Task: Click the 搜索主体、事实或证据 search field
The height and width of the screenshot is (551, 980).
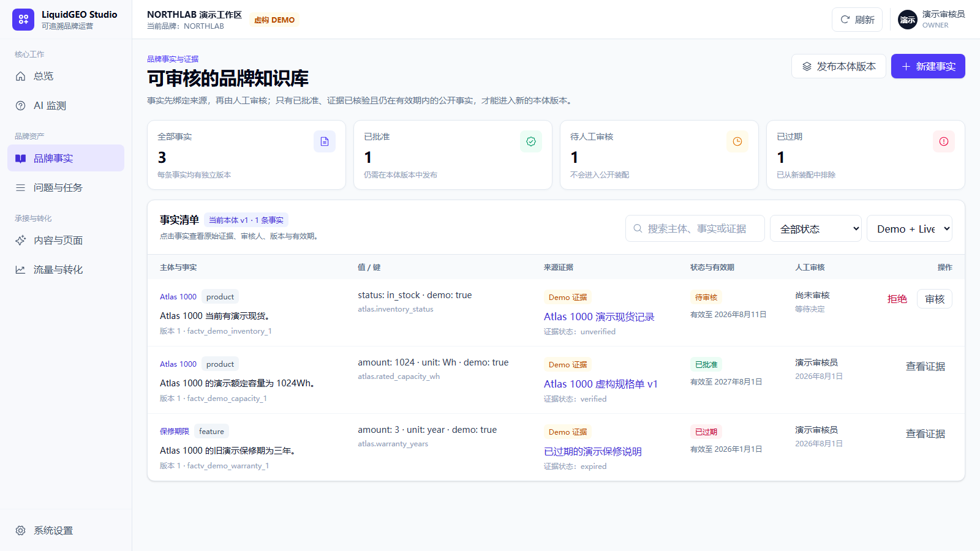Action: point(695,228)
